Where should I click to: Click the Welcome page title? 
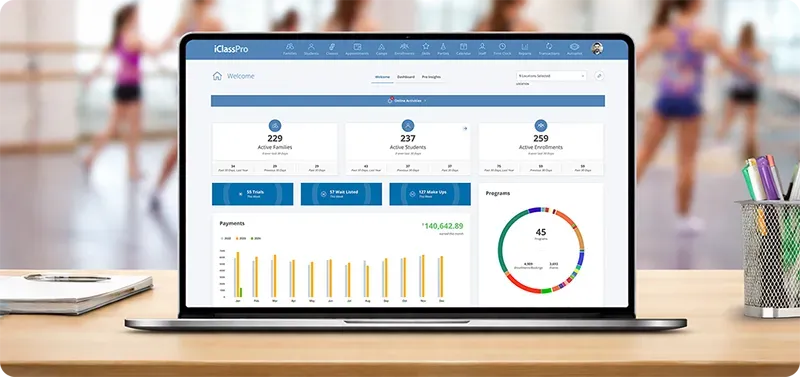[x=240, y=76]
